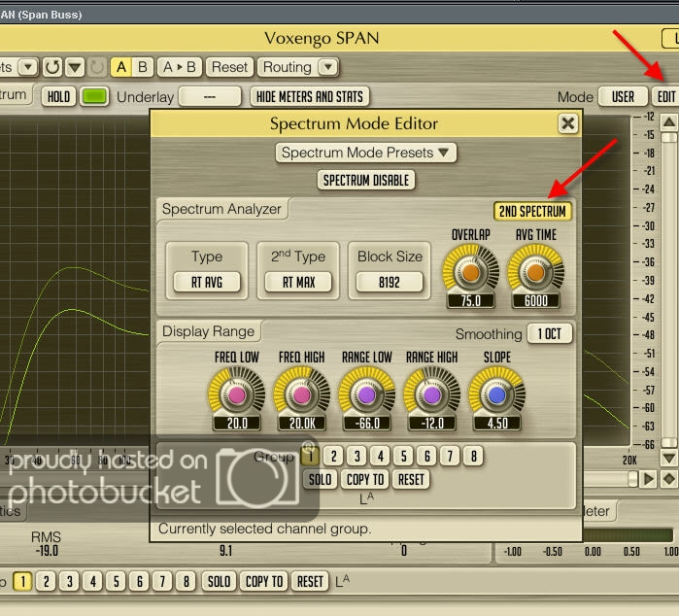Click the AVG TIME value field 6000
The image size is (679, 616).
point(535,300)
